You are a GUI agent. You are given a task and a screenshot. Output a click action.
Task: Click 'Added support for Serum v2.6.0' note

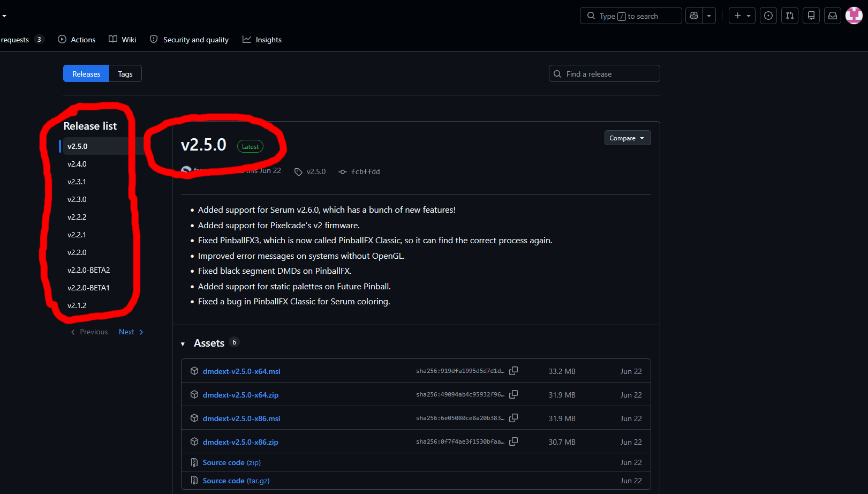point(327,210)
